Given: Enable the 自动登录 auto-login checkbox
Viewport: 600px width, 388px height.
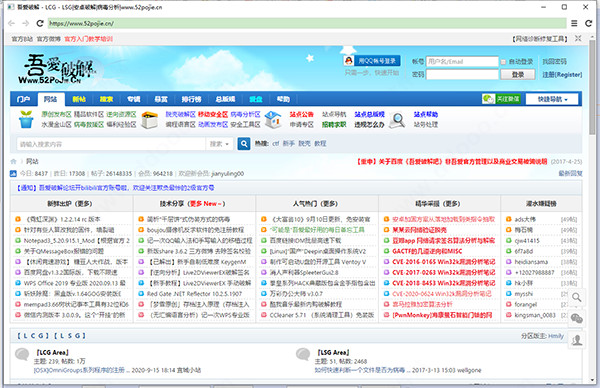Looking at the screenshot, I should click(x=504, y=62).
